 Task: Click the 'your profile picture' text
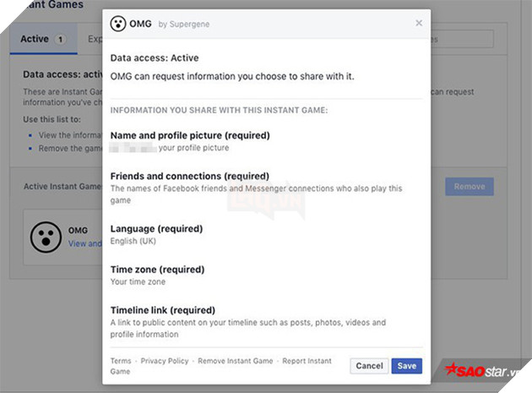[x=193, y=148]
